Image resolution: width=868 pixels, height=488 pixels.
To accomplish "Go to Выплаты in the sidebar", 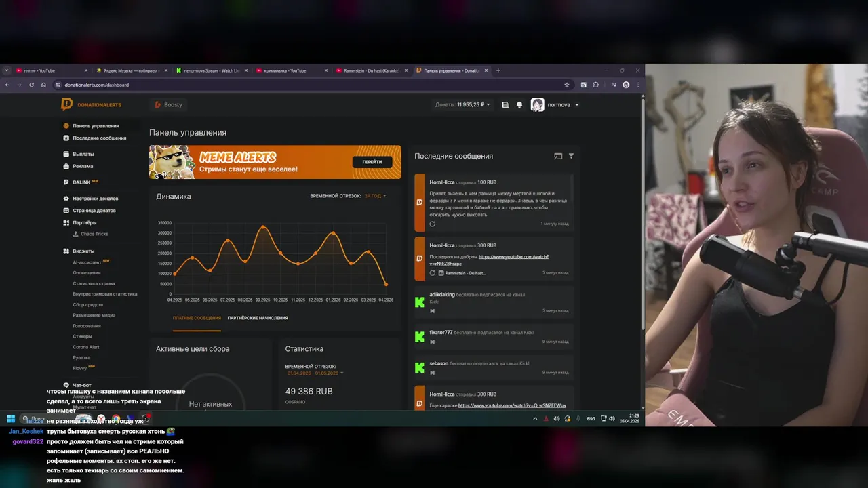I will pyautogui.click(x=83, y=155).
